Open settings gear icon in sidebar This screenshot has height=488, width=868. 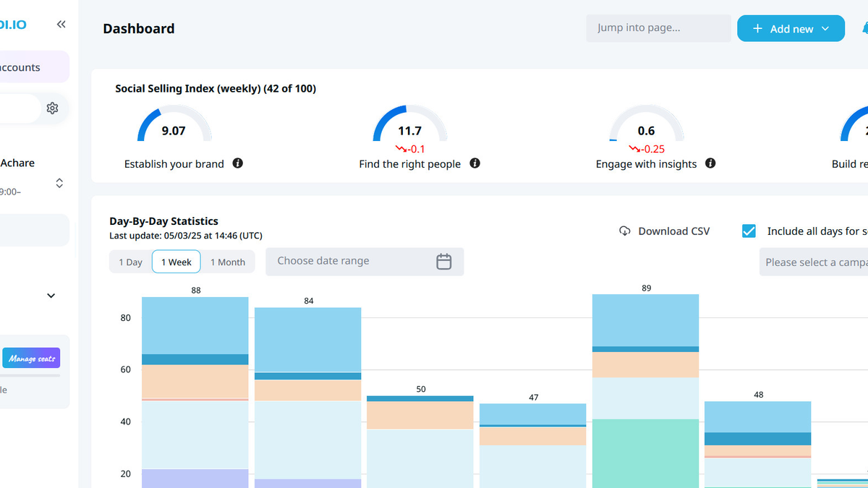(x=52, y=108)
